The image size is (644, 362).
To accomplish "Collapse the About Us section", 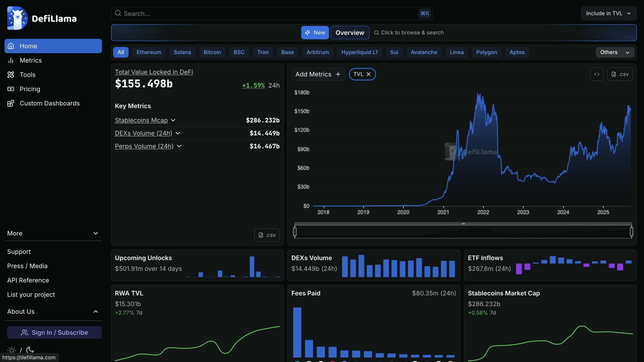I will pyautogui.click(x=95, y=311).
